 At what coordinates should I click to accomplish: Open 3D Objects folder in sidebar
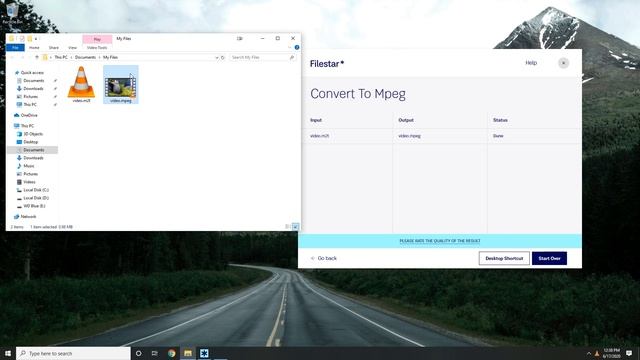[x=33, y=134]
